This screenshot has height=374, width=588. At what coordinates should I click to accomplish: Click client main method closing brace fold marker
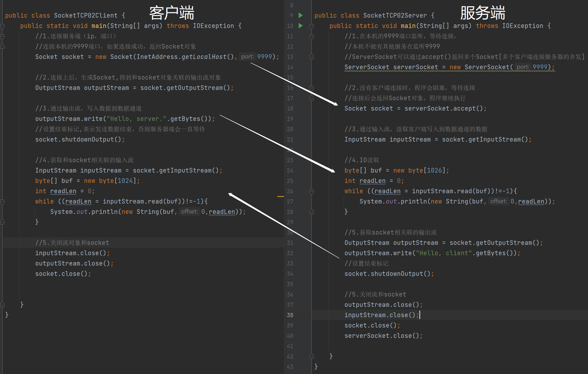[x=2, y=304]
